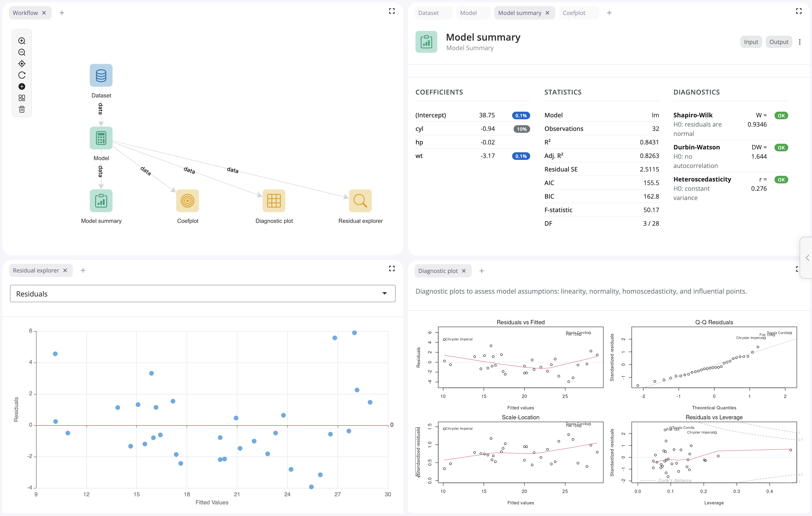Open the grid layout icon in workflow toolbar
The width and height of the screenshot is (812, 516).
coord(22,98)
